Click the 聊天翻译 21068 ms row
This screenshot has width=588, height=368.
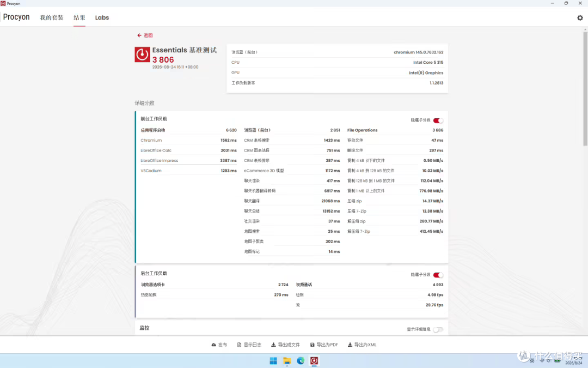point(292,201)
